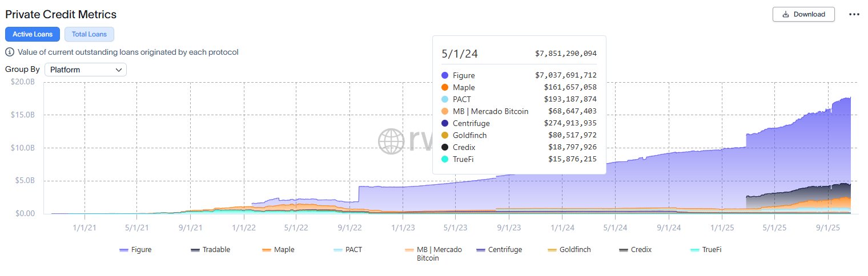Open the three-dot more options menu
The width and height of the screenshot is (868, 276).
[854, 14]
